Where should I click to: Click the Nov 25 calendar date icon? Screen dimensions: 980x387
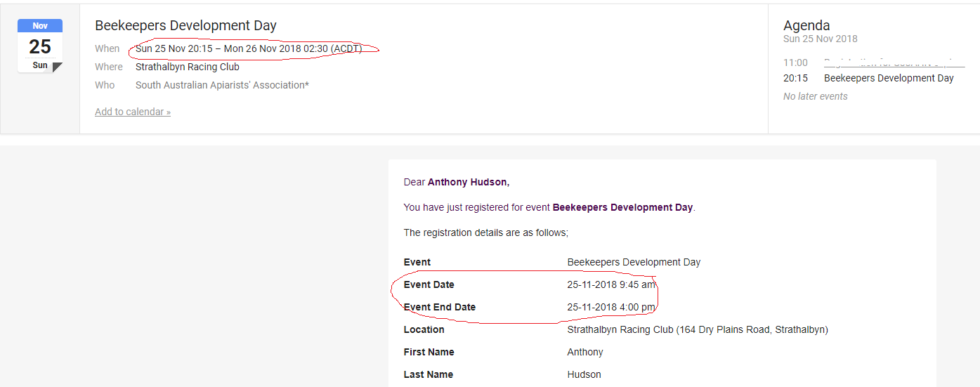(x=40, y=46)
